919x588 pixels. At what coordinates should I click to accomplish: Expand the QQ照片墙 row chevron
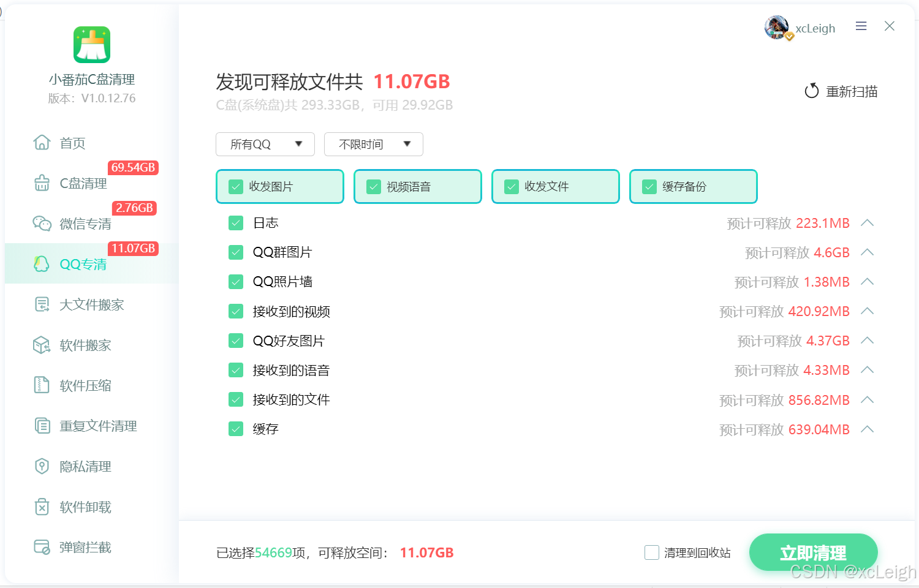pos(867,282)
